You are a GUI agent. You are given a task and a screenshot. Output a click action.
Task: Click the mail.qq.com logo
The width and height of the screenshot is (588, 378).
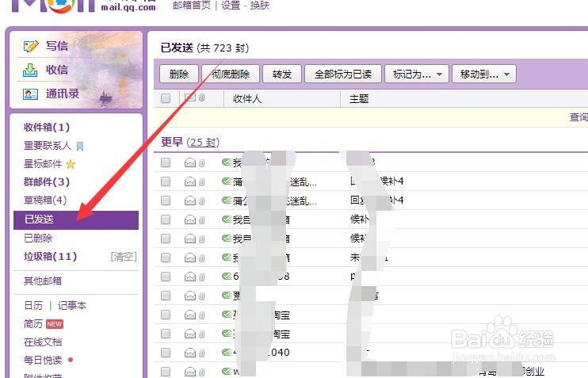click(84, 6)
